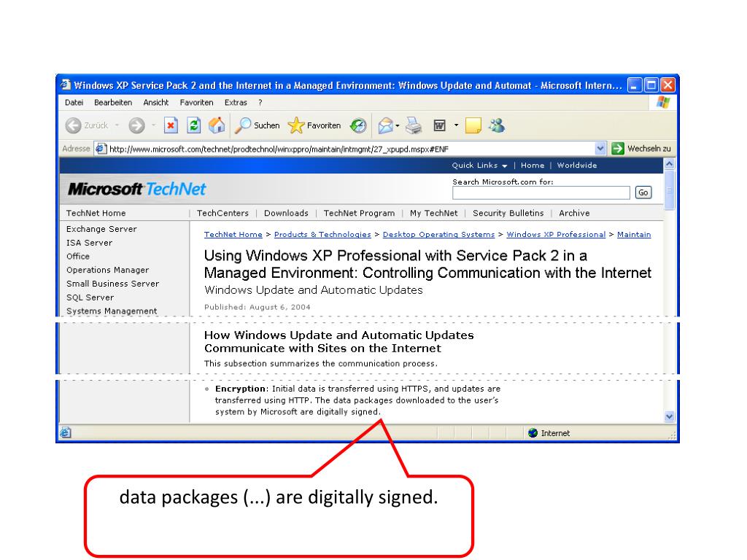Click Worldwide in top blue bar
Screen dimensions: 747x560
point(576,166)
